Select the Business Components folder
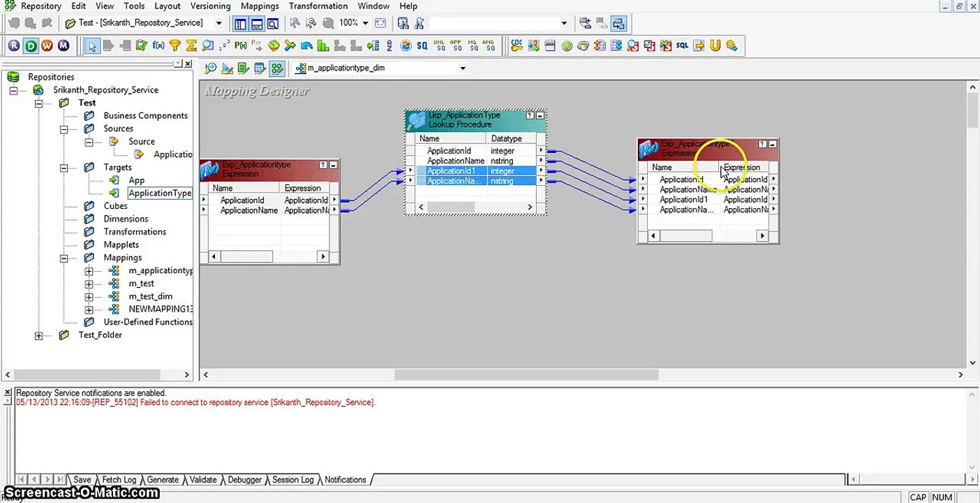Viewport: 980px width, 503px height. [145, 116]
